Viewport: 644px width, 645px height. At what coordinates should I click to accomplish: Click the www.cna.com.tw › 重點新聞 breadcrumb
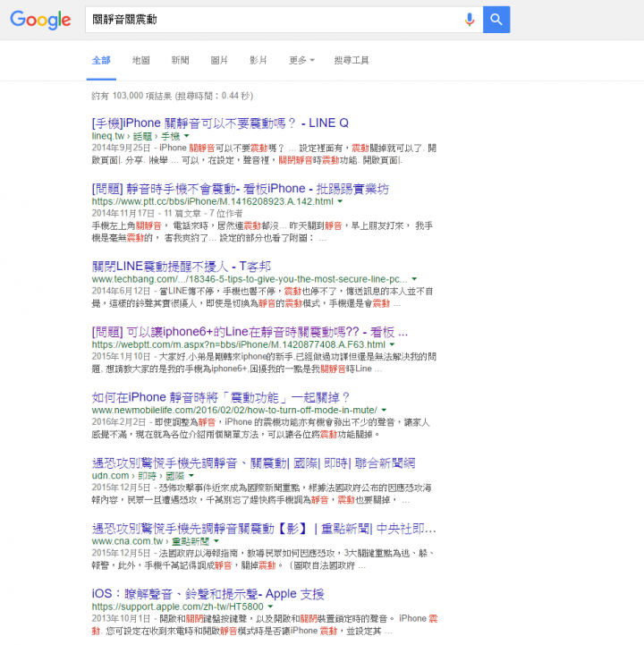pos(150,541)
